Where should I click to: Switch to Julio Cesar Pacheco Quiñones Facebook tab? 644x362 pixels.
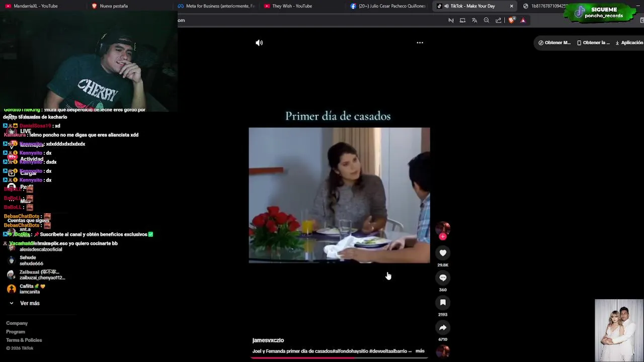pos(388,6)
